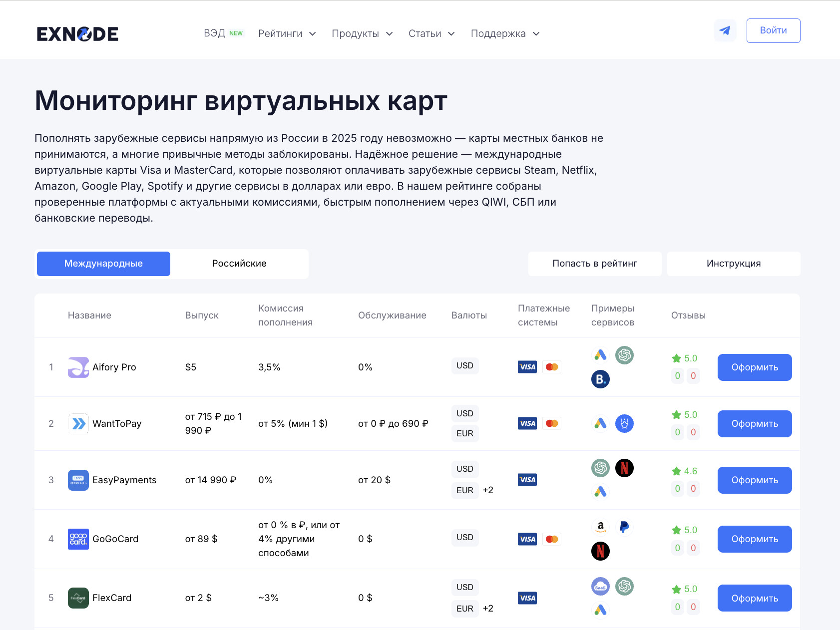Click the PayPal icon in GoGoCard row

point(624,527)
